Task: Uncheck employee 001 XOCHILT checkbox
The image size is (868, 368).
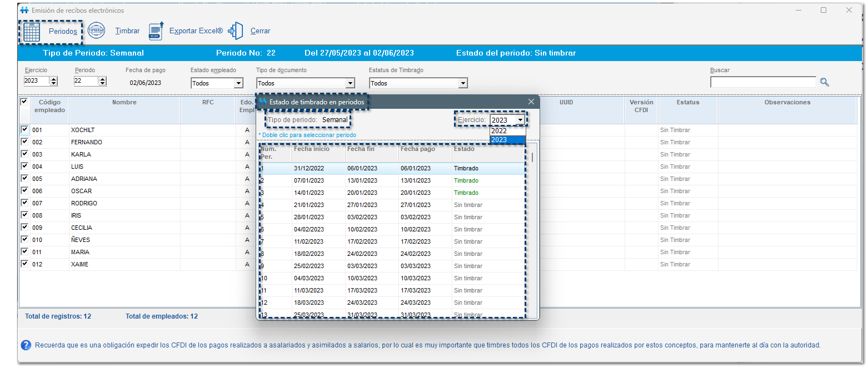Action: (24, 129)
